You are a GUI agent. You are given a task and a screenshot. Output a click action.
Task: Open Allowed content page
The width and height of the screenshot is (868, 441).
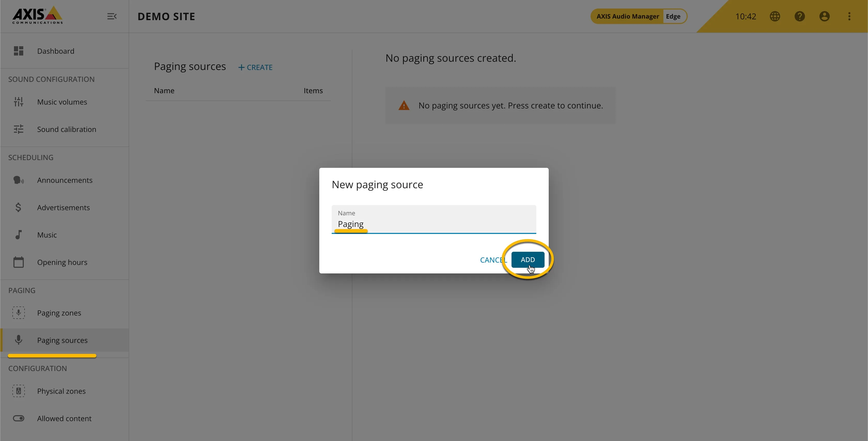tap(64, 418)
